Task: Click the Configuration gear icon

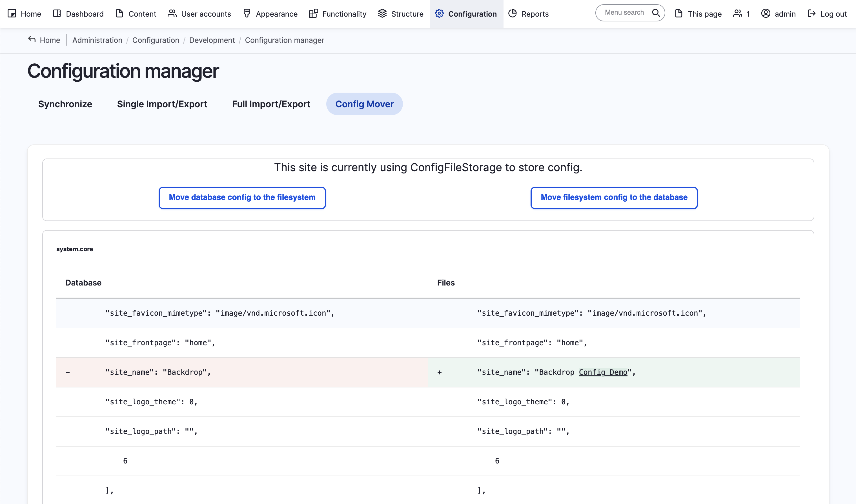Action: (439, 14)
